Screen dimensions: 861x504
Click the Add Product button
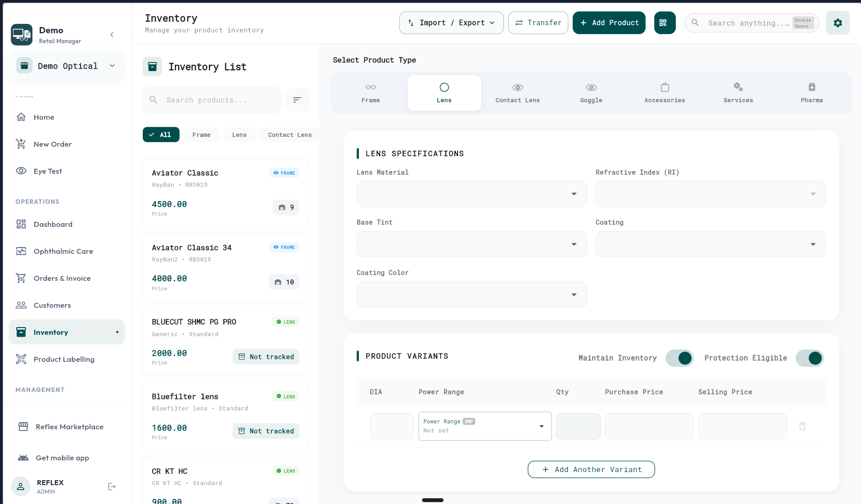point(609,22)
